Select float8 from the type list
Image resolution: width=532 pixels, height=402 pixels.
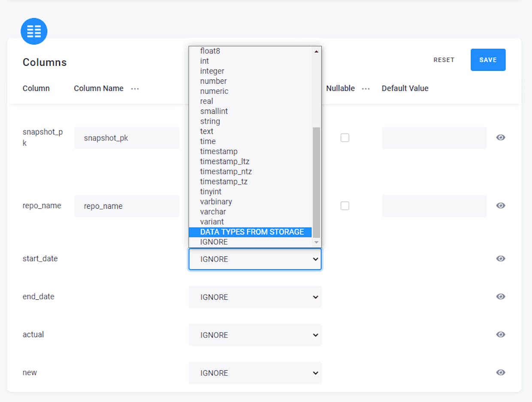[x=250, y=51]
